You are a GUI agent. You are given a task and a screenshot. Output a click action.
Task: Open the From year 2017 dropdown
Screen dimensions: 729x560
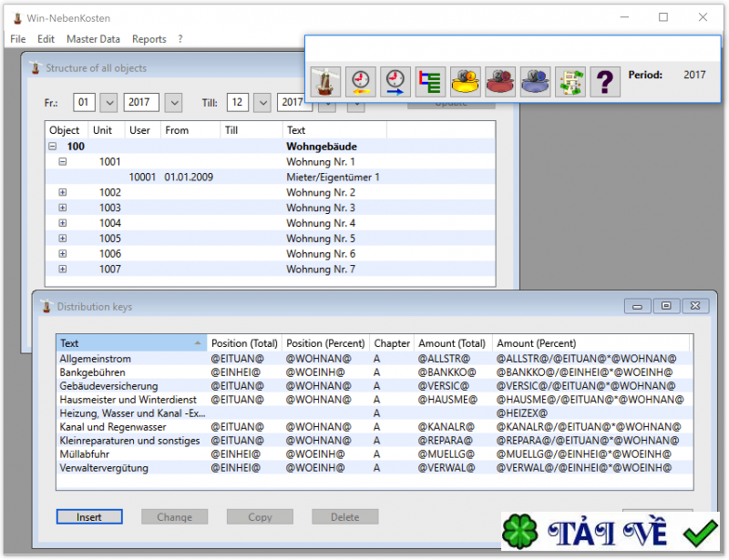coord(173,103)
